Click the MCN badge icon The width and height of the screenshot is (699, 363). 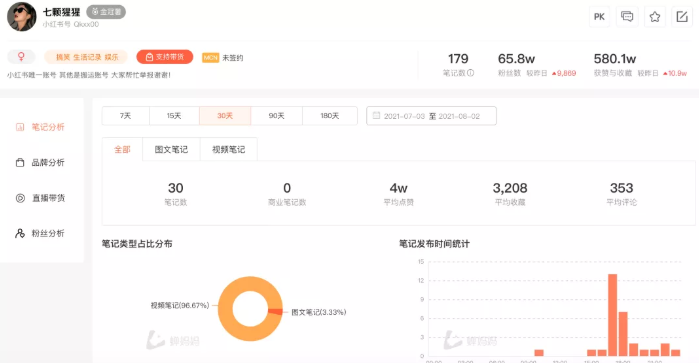(210, 58)
